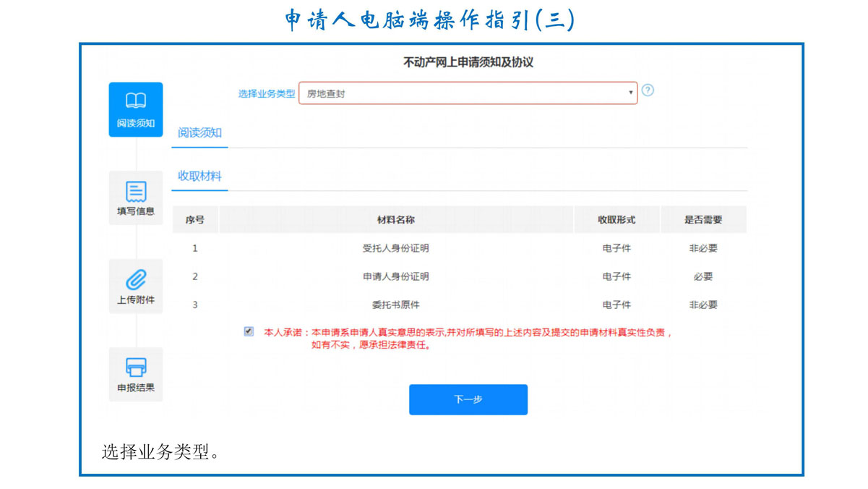Open the 填写信息 step icon
This screenshot has width=868, height=489.
pyautogui.click(x=136, y=192)
